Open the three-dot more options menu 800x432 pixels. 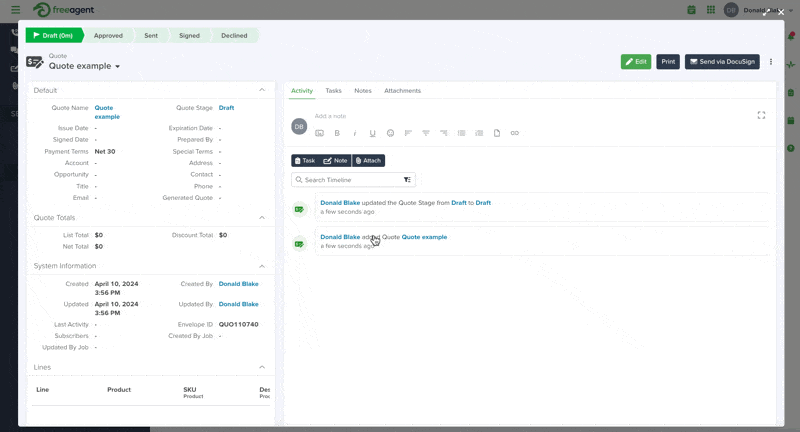pos(771,62)
